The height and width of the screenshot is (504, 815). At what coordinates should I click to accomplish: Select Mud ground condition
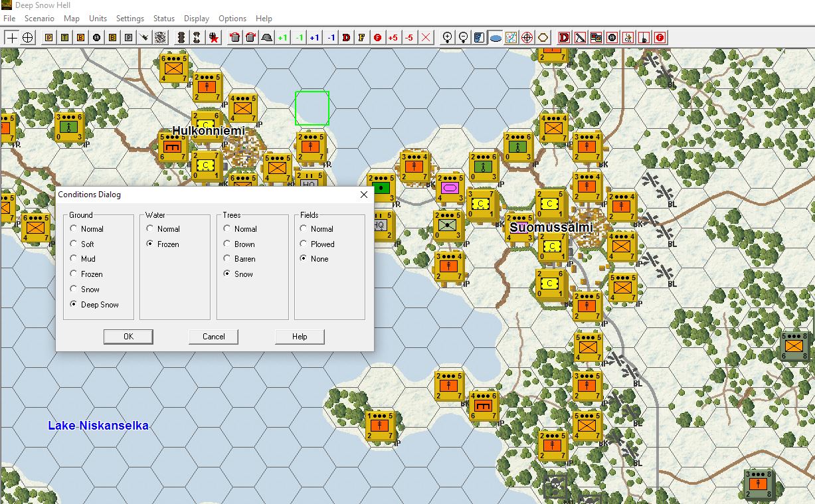[74, 259]
